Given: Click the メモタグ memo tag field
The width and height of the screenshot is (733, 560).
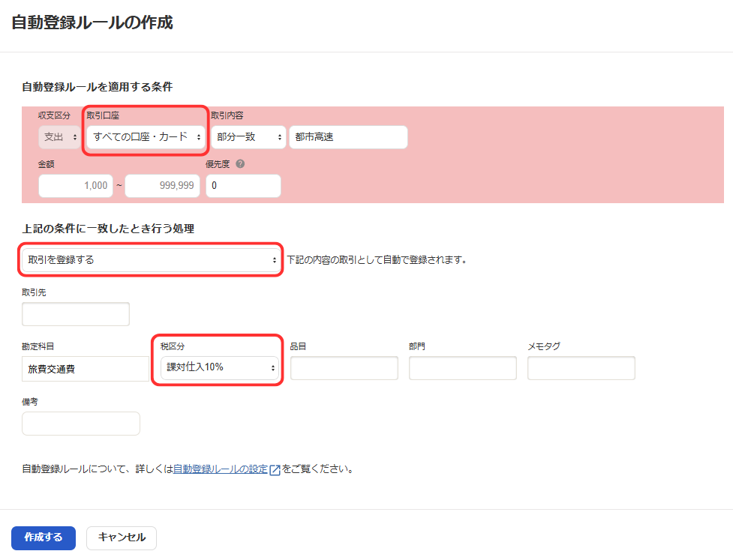Looking at the screenshot, I should pos(581,368).
